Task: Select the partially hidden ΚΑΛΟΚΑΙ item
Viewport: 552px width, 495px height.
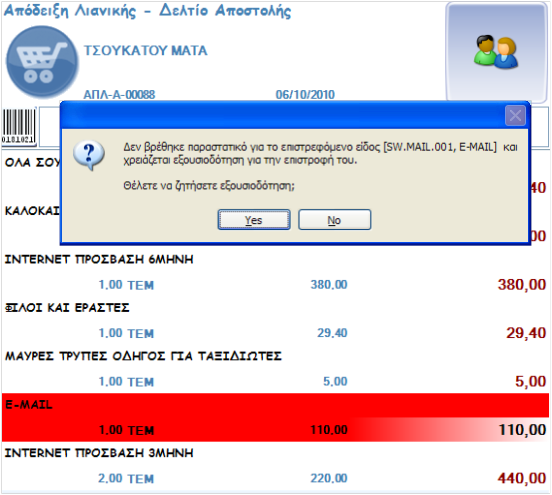Action: [32, 211]
